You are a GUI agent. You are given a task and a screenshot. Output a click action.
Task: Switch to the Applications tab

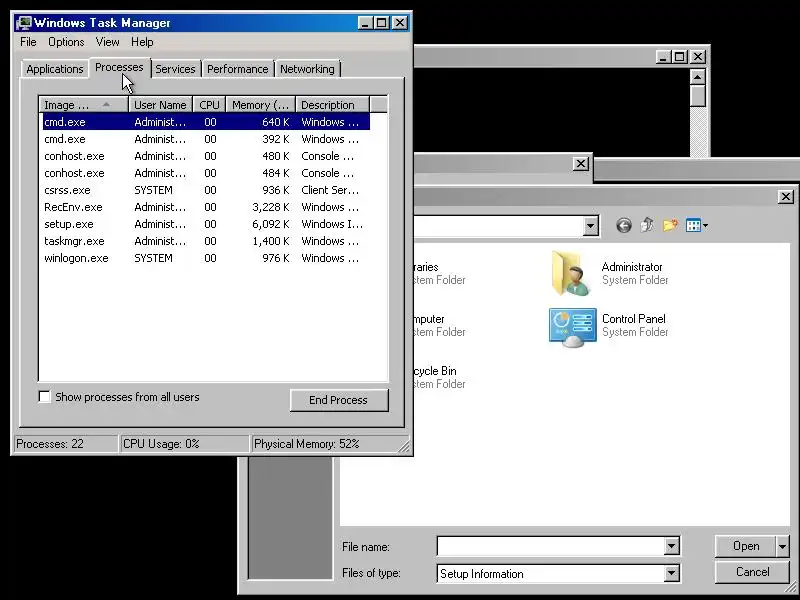coord(55,69)
